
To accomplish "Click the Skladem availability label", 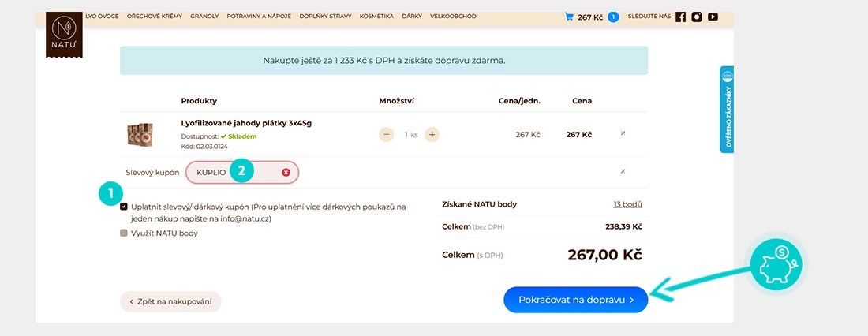I will coord(238,136).
